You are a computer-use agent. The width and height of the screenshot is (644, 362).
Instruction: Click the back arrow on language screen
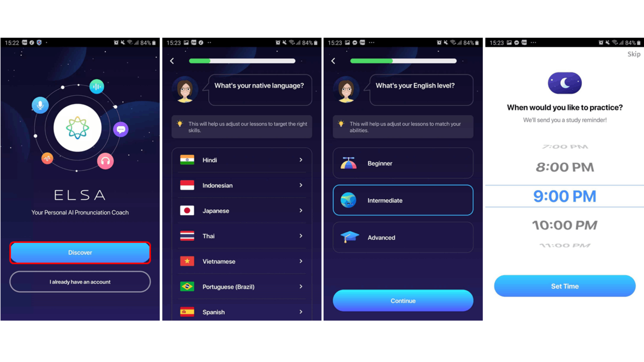(172, 61)
